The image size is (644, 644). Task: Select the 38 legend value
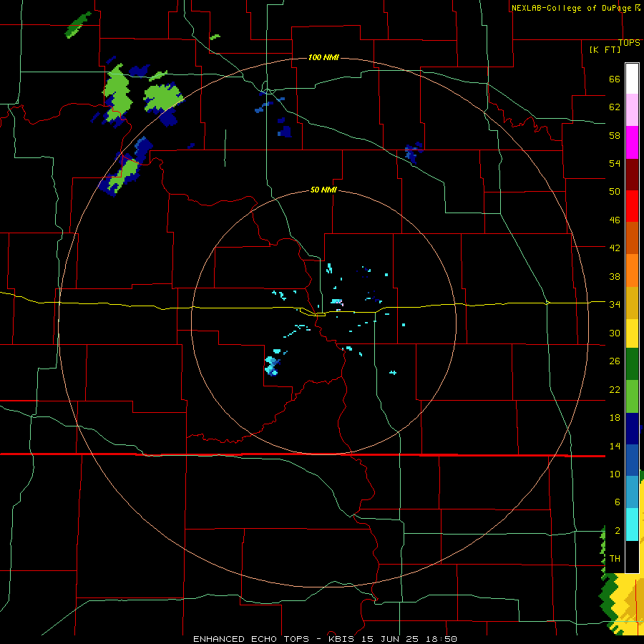click(615, 276)
